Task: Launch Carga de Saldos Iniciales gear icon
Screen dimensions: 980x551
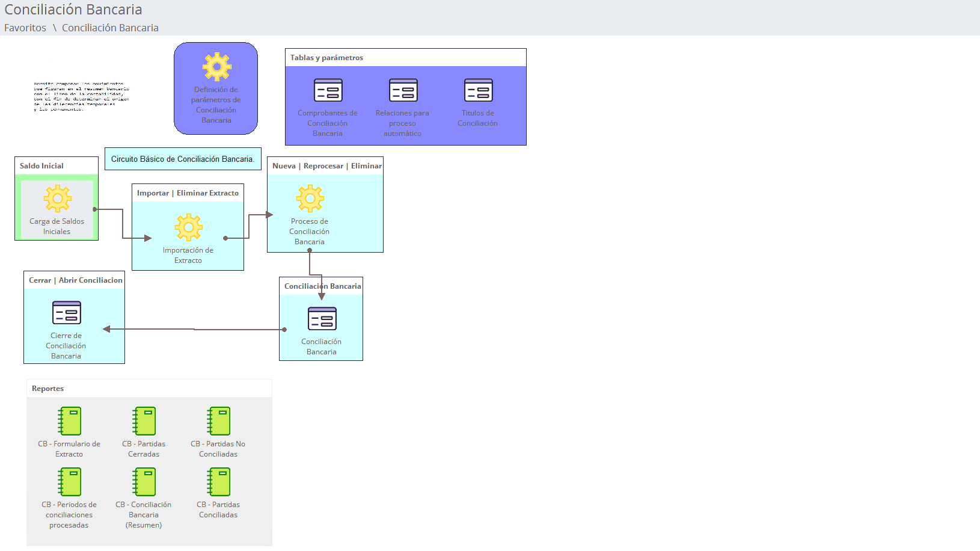Action: coord(57,199)
